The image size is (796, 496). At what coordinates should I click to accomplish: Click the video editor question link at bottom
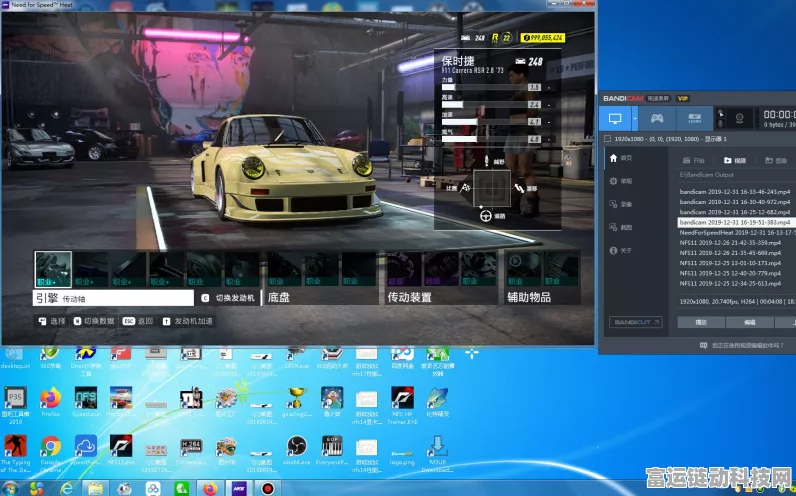click(x=742, y=345)
